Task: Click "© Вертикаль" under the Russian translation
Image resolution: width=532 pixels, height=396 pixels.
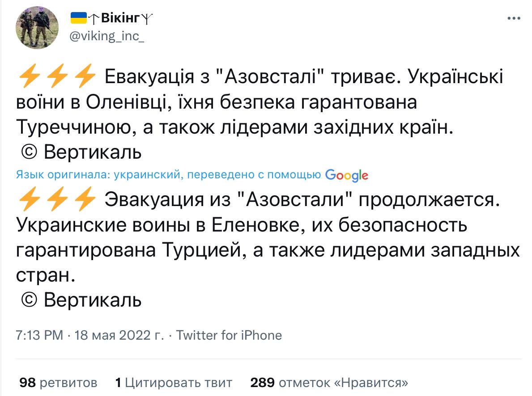Action: point(81,300)
